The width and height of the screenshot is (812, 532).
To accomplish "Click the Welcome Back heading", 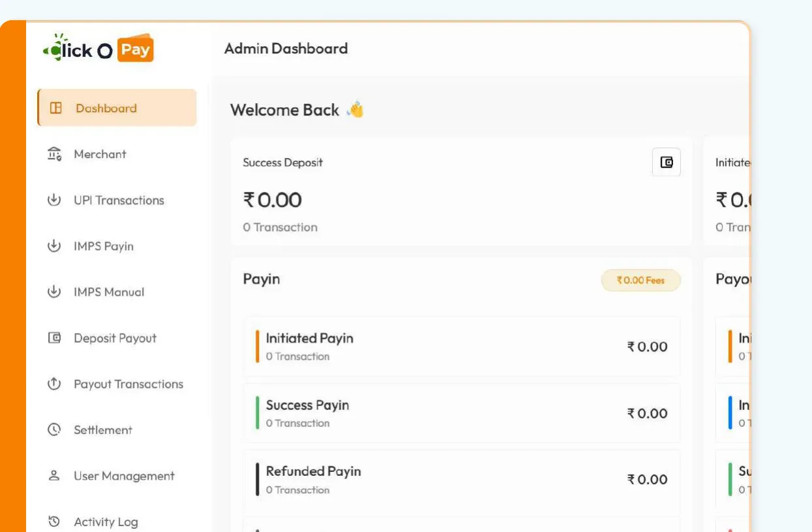I will coord(284,110).
